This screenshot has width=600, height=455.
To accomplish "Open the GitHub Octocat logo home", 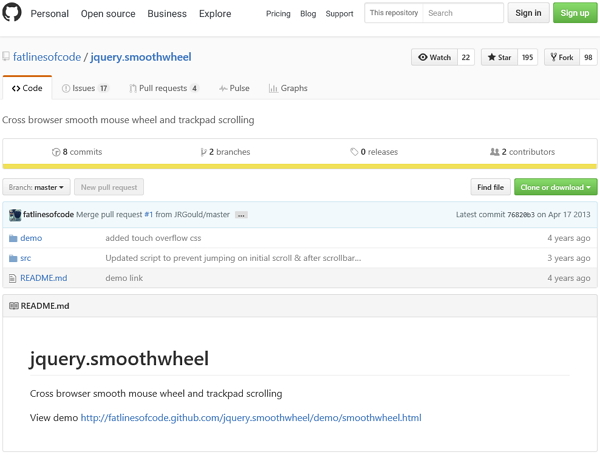I will point(12,12).
